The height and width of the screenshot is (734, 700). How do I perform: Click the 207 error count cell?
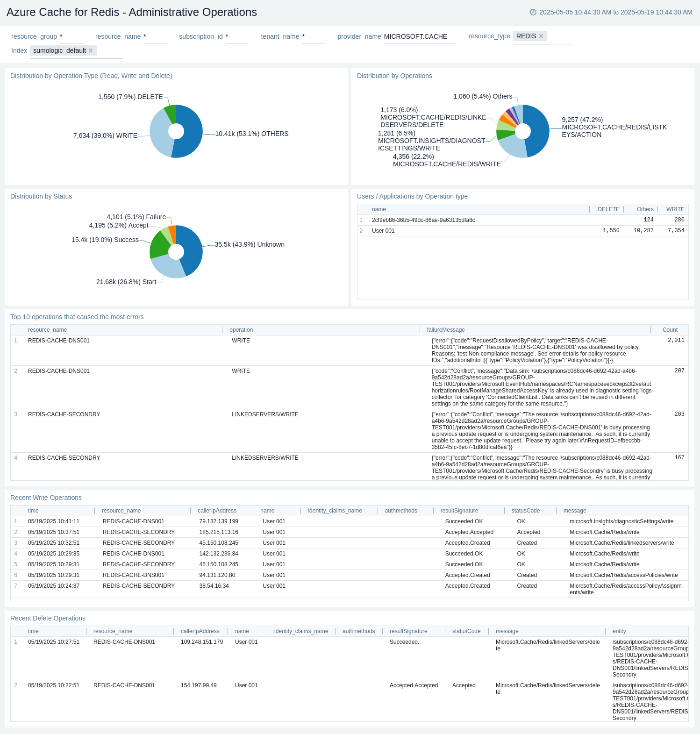(679, 371)
